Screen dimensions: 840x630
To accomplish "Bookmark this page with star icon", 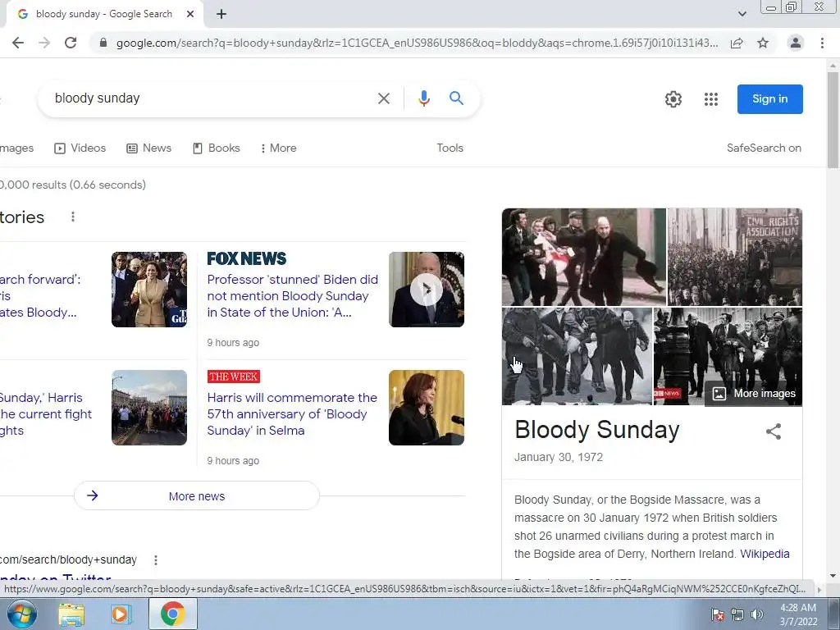I will coord(763,43).
